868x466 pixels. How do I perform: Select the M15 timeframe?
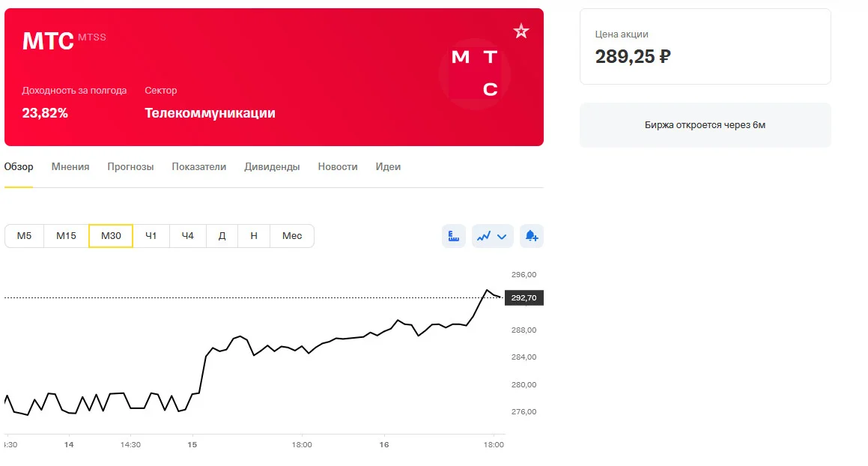66,236
